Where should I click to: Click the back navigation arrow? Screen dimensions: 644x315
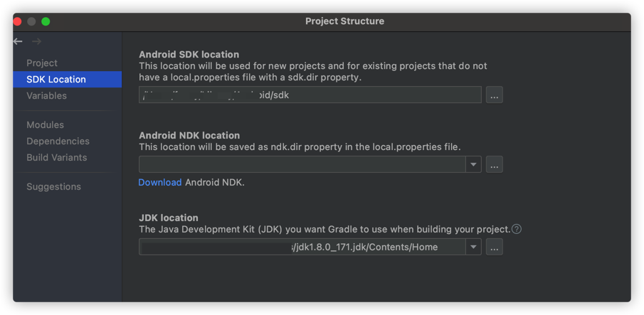click(18, 42)
